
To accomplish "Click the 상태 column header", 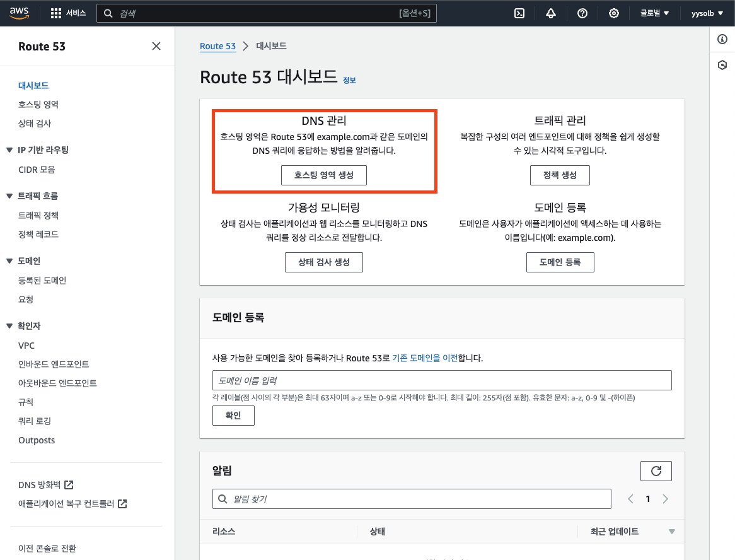I will tap(378, 532).
